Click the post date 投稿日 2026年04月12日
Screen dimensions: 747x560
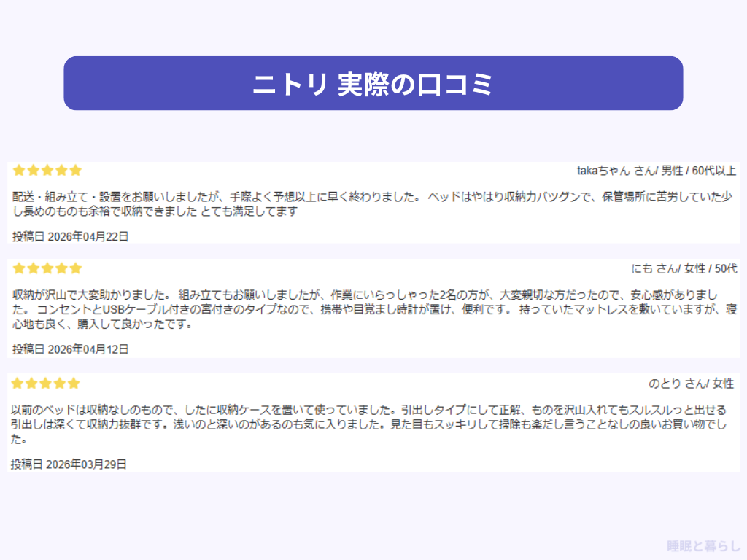pos(71,349)
